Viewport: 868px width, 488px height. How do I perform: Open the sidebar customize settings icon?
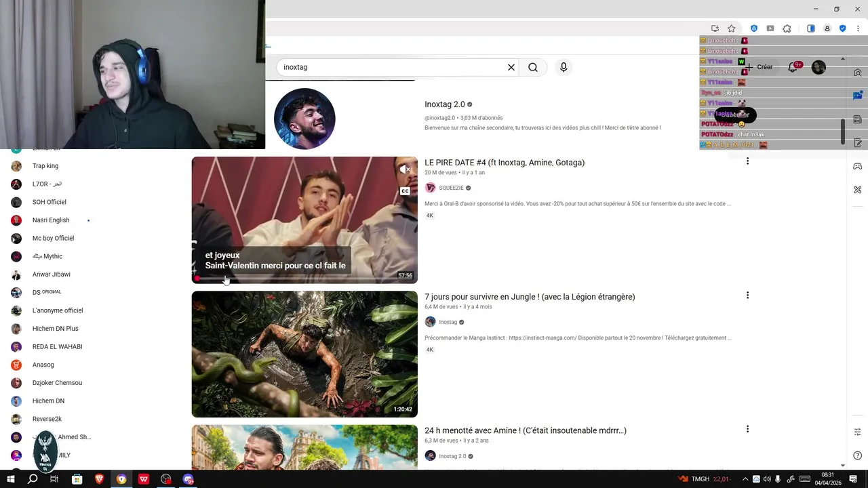pyautogui.click(x=857, y=432)
